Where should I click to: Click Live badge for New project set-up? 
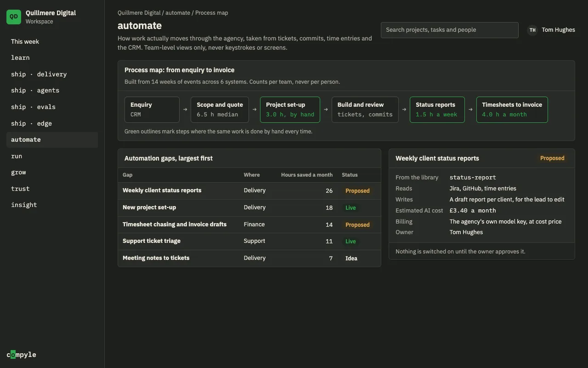(351, 207)
